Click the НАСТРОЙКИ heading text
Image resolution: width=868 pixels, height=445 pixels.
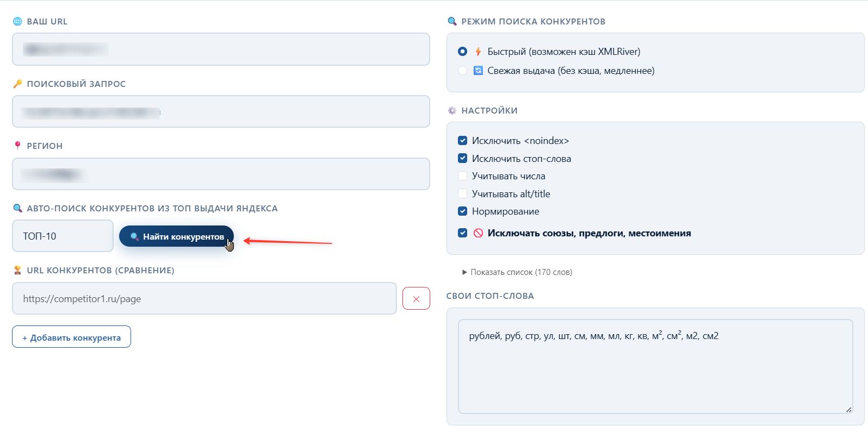489,111
